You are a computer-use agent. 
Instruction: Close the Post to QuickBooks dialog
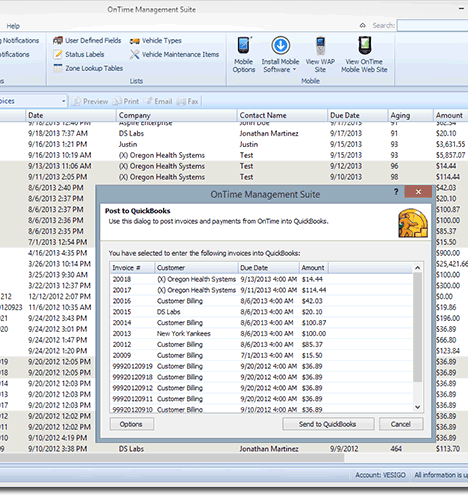[418, 192]
